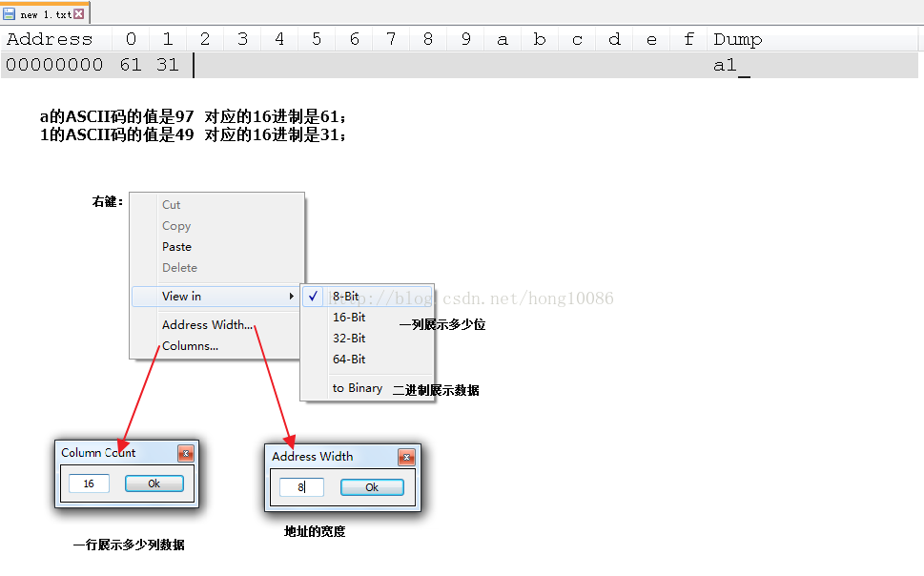Switch view to 64-Bit

349,359
